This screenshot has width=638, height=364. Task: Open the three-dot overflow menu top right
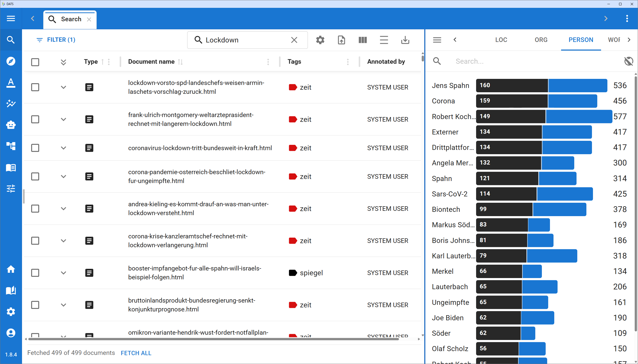(x=627, y=18)
